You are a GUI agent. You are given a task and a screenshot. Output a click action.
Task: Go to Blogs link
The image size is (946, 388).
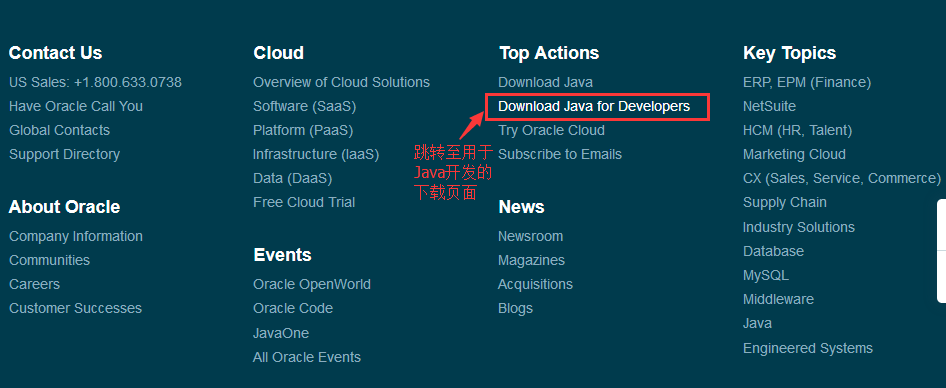[515, 308]
